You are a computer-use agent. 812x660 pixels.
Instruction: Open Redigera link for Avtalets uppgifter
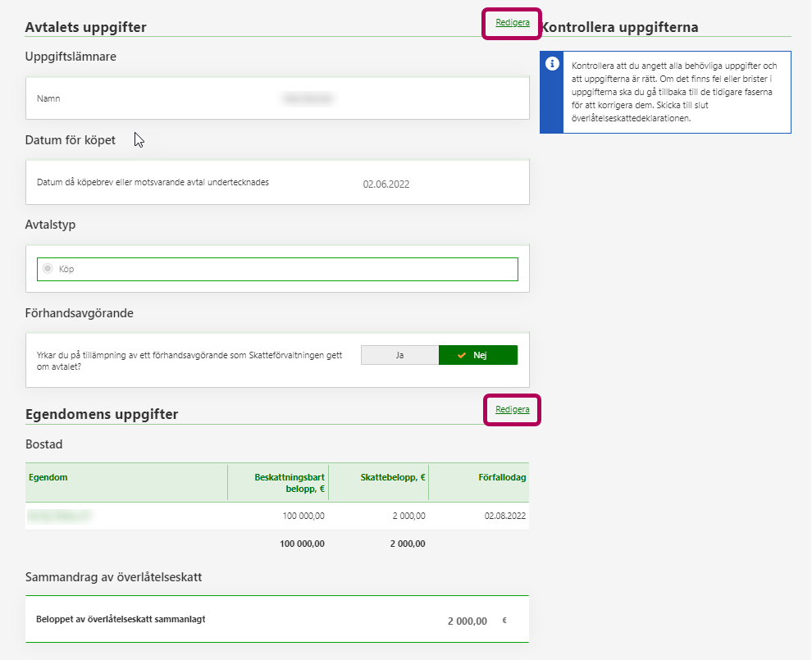(x=512, y=23)
